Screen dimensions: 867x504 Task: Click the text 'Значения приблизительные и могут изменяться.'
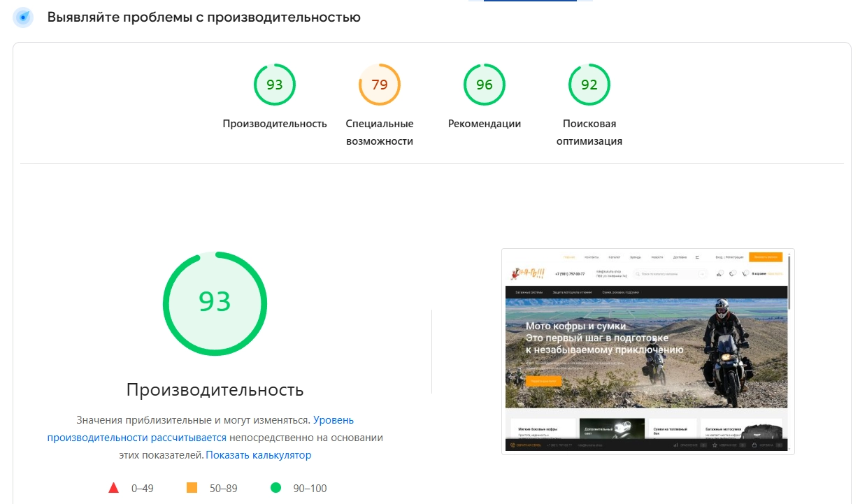click(193, 420)
